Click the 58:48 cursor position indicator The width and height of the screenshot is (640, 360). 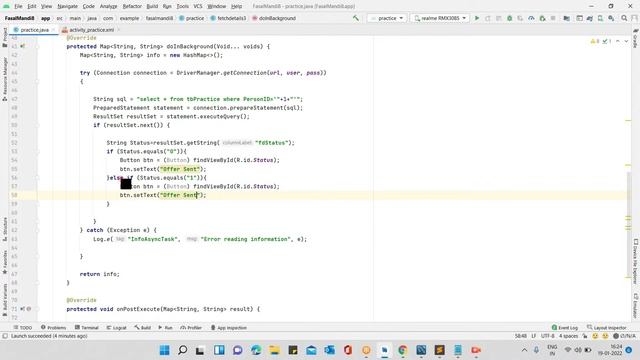click(x=520, y=336)
